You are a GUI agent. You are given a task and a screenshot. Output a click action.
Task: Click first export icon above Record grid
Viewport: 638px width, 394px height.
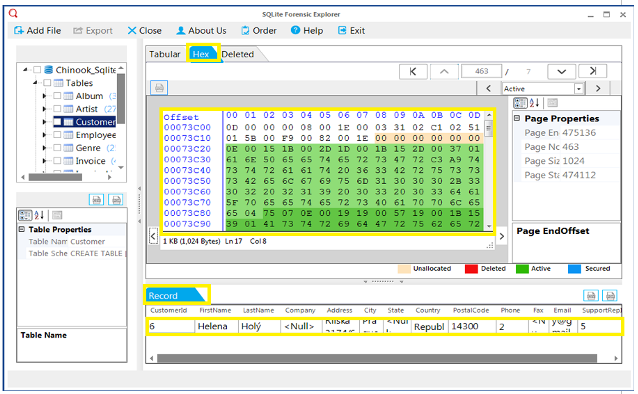591,296
